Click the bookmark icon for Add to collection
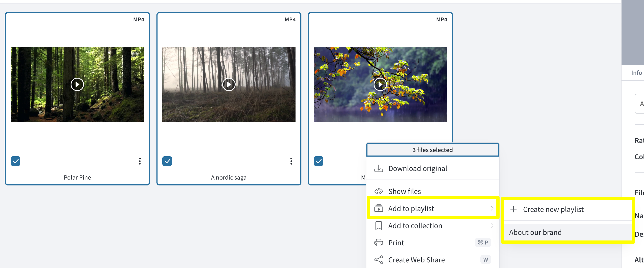644x268 pixels. (x=379, y=226)
